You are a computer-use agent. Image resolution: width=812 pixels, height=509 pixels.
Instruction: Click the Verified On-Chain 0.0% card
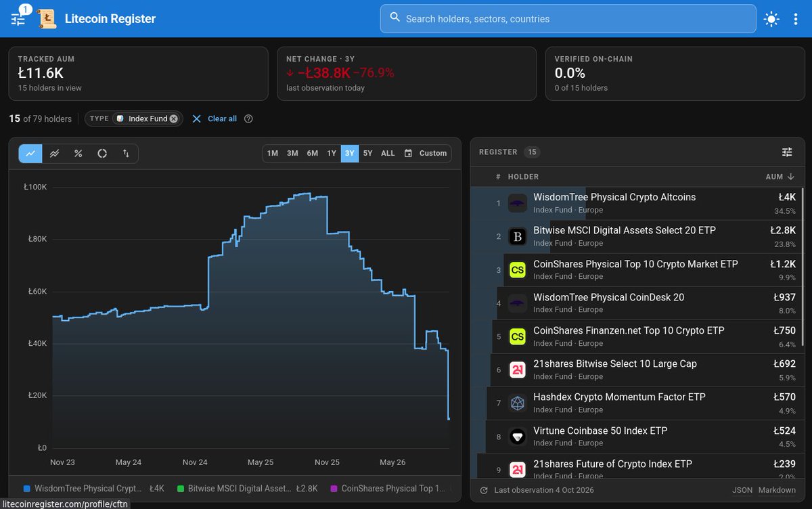tap(675, 73)
